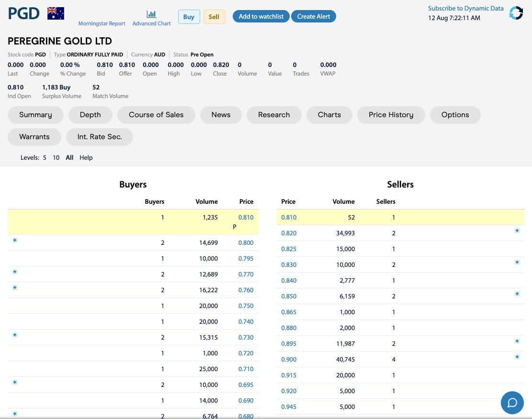Show 10 depth levels
Viewport: 532px width, 419px height.
[56, 158]
